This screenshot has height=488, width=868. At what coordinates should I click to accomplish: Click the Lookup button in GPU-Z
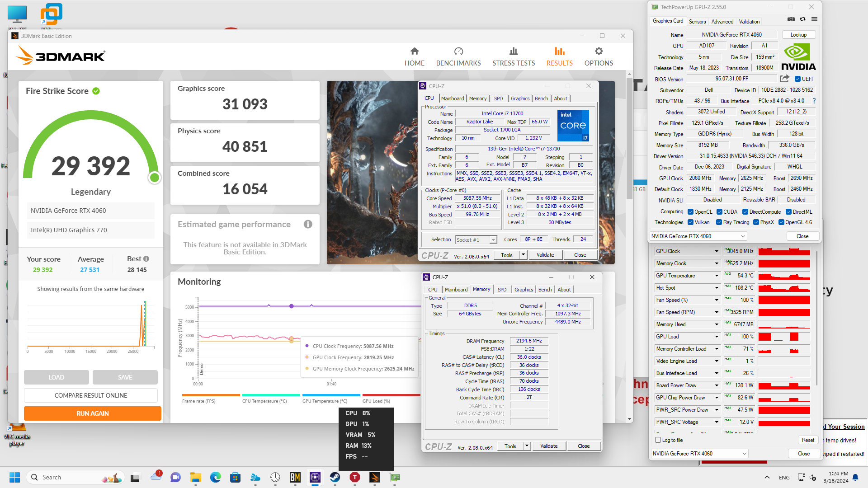point(798,35)
